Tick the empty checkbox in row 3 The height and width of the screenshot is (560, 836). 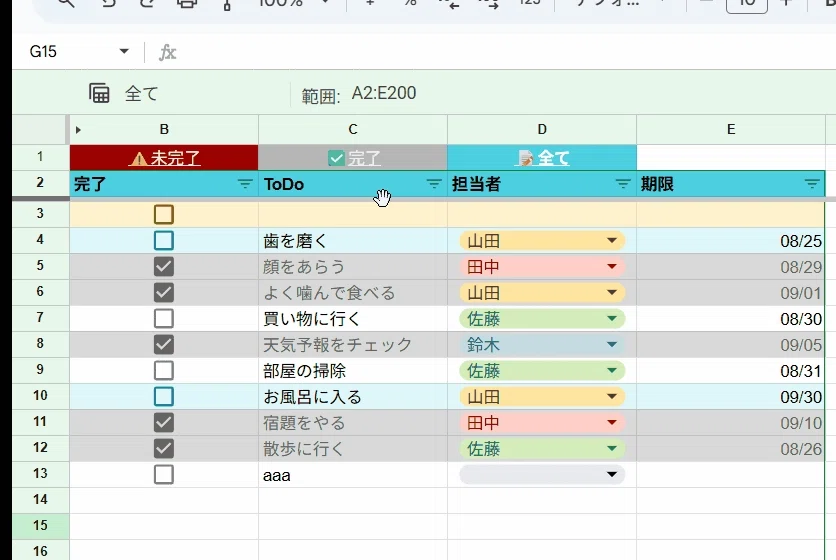164,214
